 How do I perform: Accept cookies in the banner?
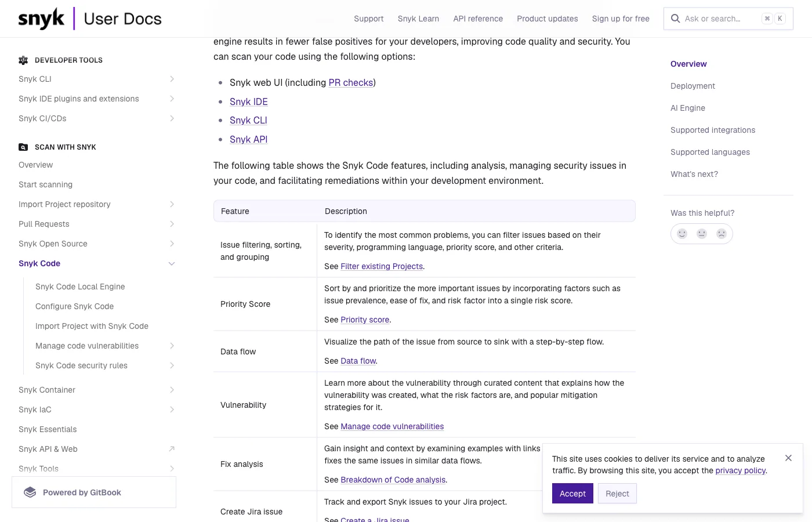[x=572, y=493]
